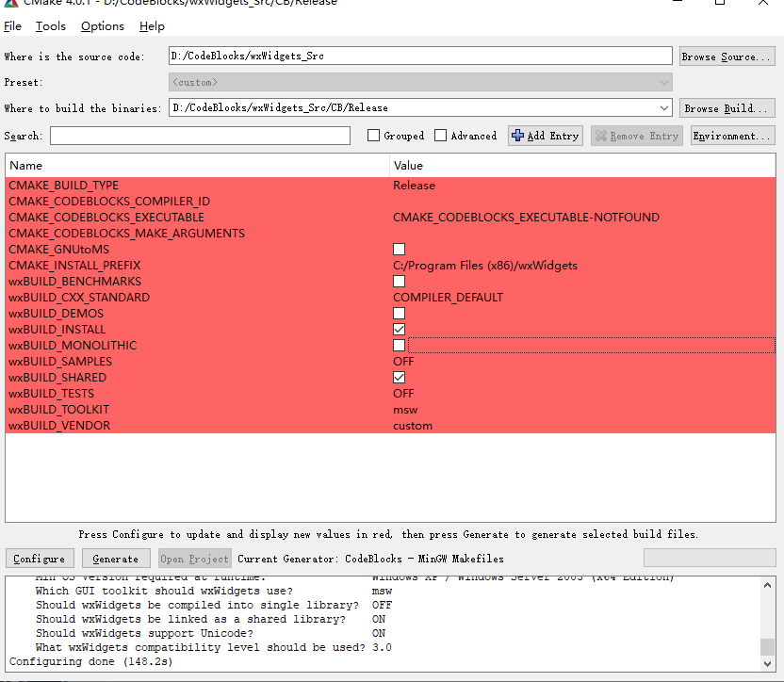Screen dimensions: 784x682
Task: Select CMAKE_CODEBLOCKS_EXECUTABLE-NOTFOUND value
Action: pos(526,217)
